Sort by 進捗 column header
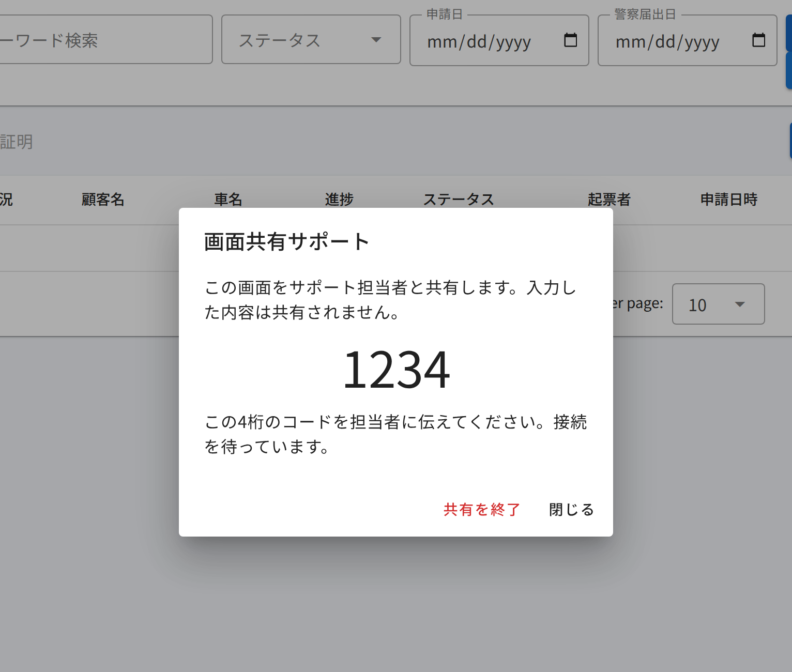Image resolution: width=792 pixels, height=672 pixels. pos(339,200)
